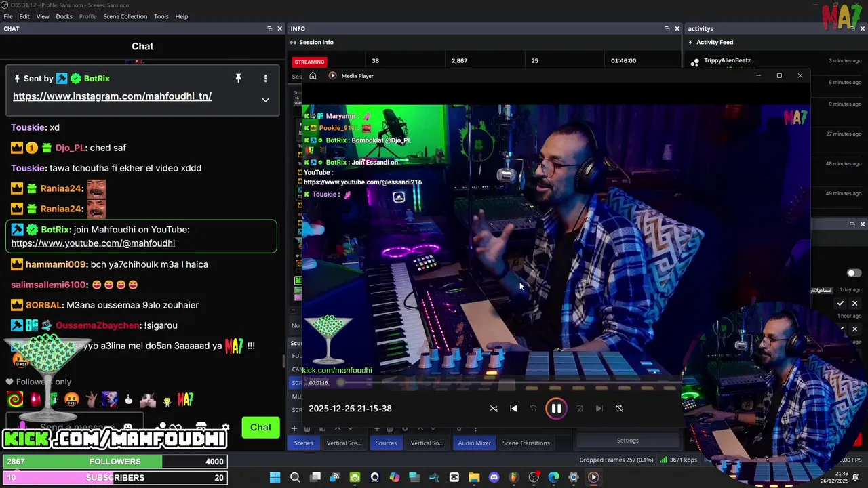Go to previous track in Media Player

click(x=513, y=409)
